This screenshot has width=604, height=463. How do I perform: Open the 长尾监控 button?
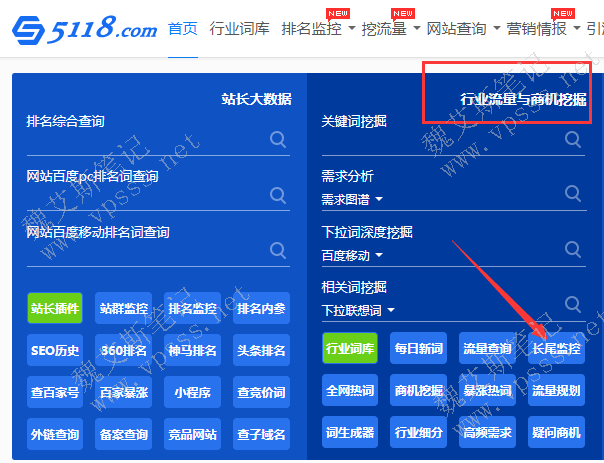(556, 349)
